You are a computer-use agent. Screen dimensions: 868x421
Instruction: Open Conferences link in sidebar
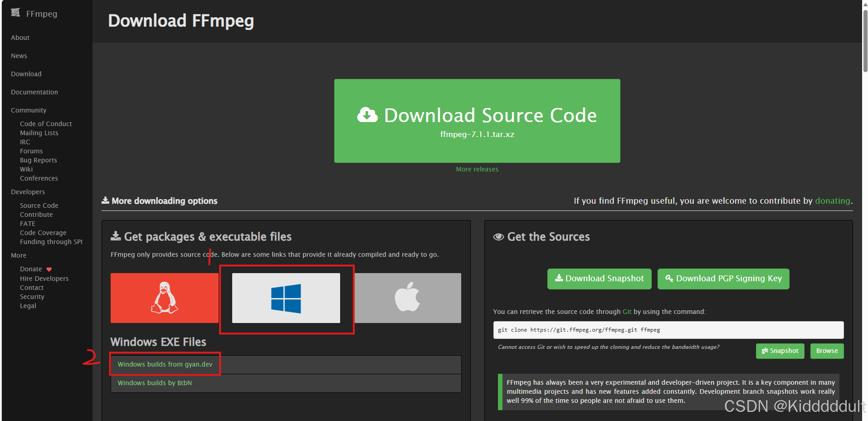(39, 178)
